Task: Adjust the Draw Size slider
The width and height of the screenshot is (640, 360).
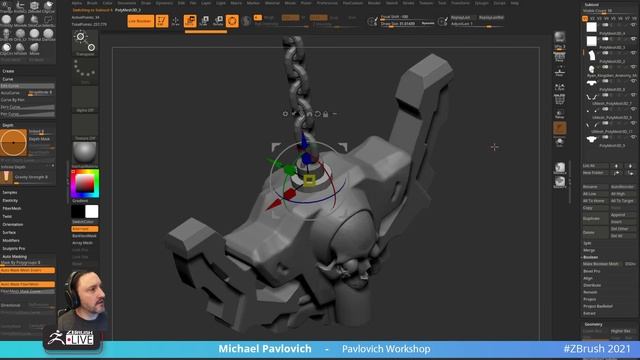Action: 407,24
